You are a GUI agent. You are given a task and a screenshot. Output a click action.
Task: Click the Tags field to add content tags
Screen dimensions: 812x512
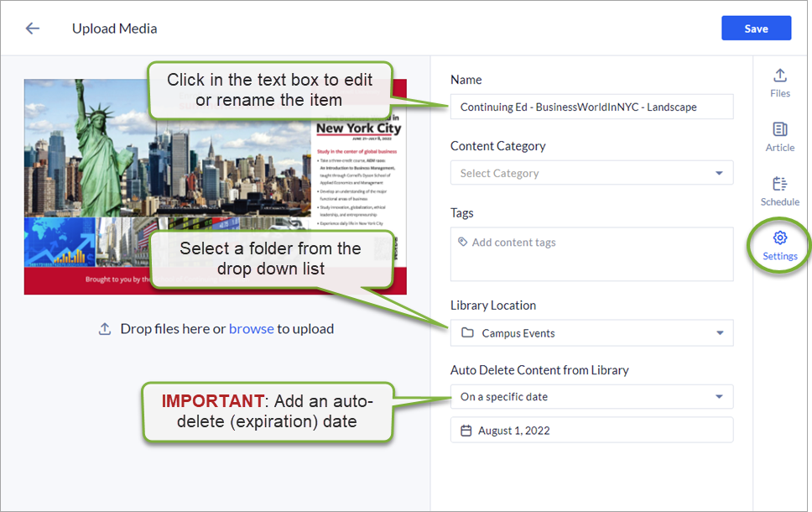click(591, 252)
